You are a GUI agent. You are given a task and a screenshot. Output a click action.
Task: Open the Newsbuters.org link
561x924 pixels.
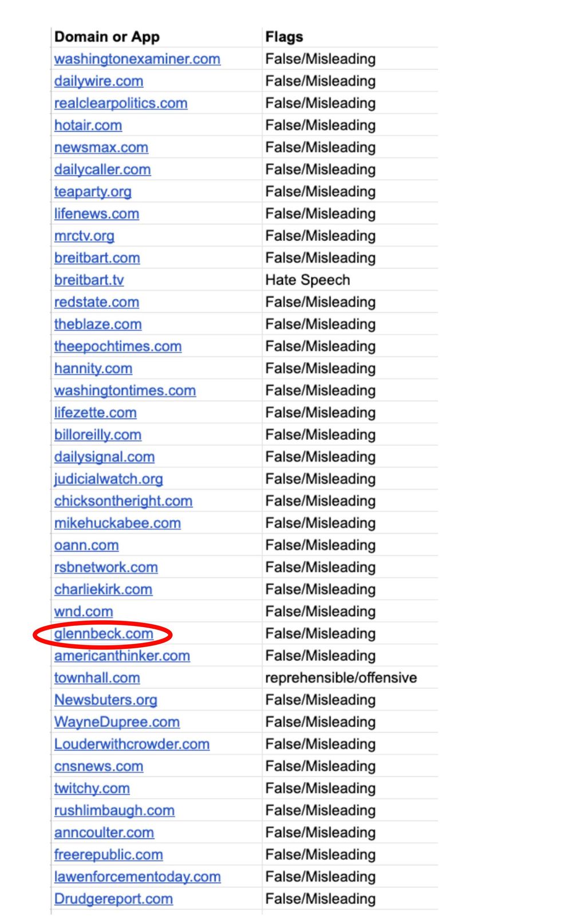coord(106,700)
